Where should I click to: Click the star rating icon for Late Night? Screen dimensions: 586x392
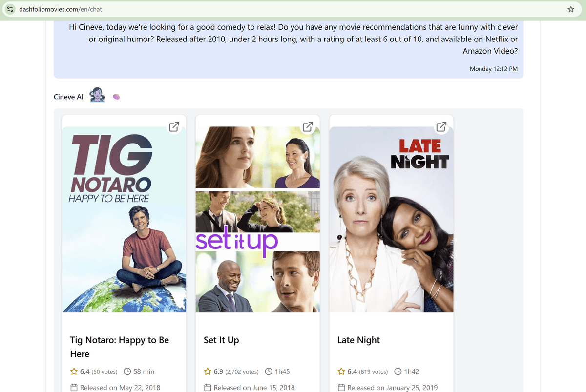pyautogui.click(x=341, y=371)
